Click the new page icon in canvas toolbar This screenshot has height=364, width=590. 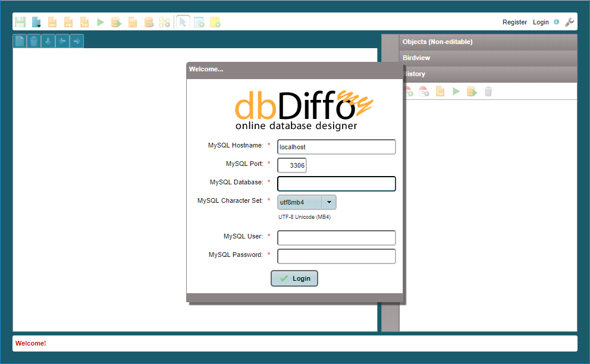tap(20, 41)
